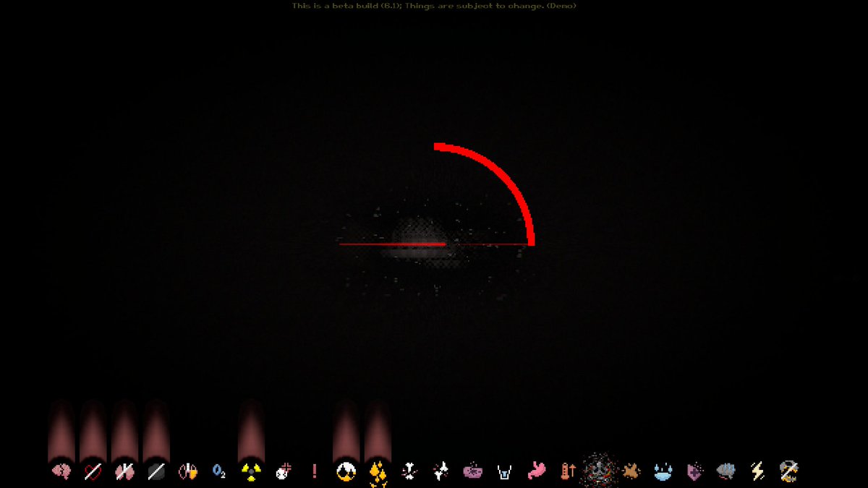Select the crossed-out red heart icon

coord(93,471)
